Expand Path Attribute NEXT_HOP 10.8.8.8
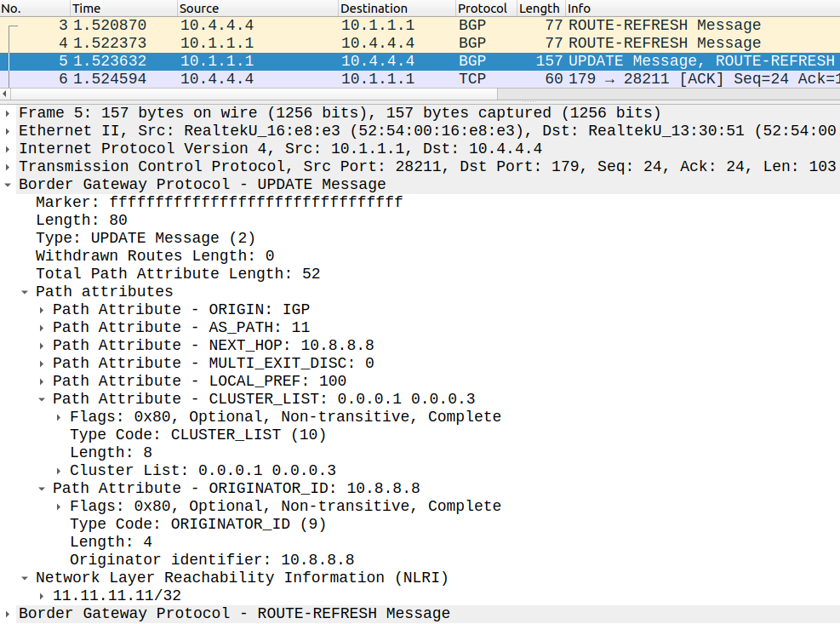 pos(42,346)
